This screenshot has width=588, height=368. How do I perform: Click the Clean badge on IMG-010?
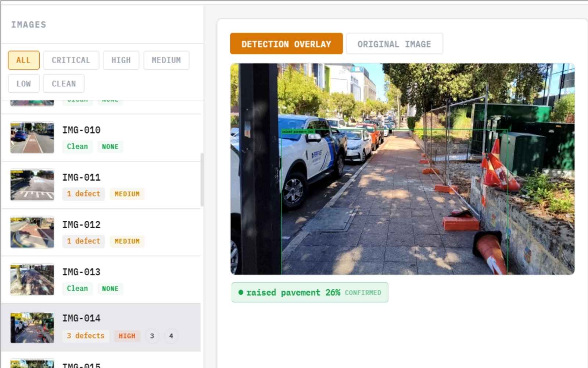click(x=77, y=146)
